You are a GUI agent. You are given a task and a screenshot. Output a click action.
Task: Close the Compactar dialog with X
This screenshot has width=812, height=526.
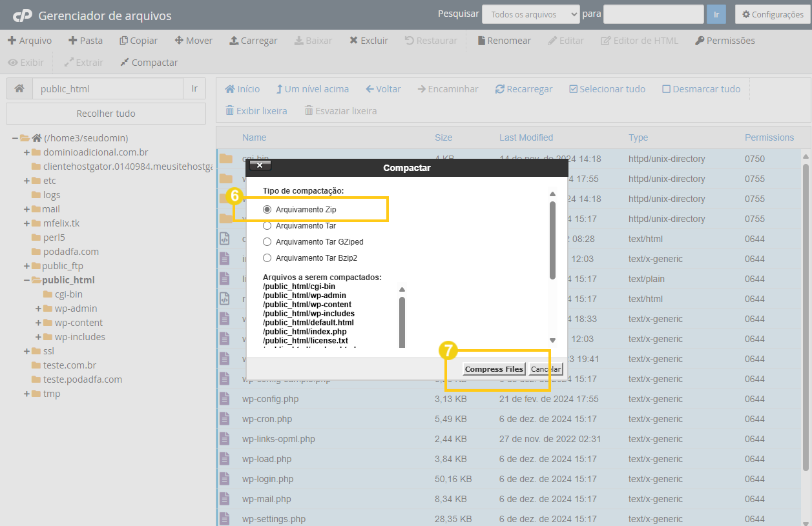tap(260, 166)
